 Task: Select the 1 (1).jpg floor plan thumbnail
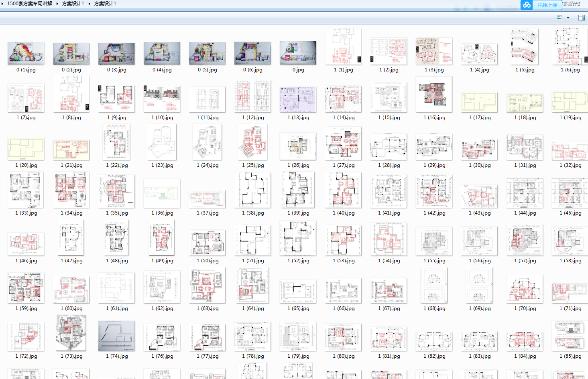click(343, 47)
